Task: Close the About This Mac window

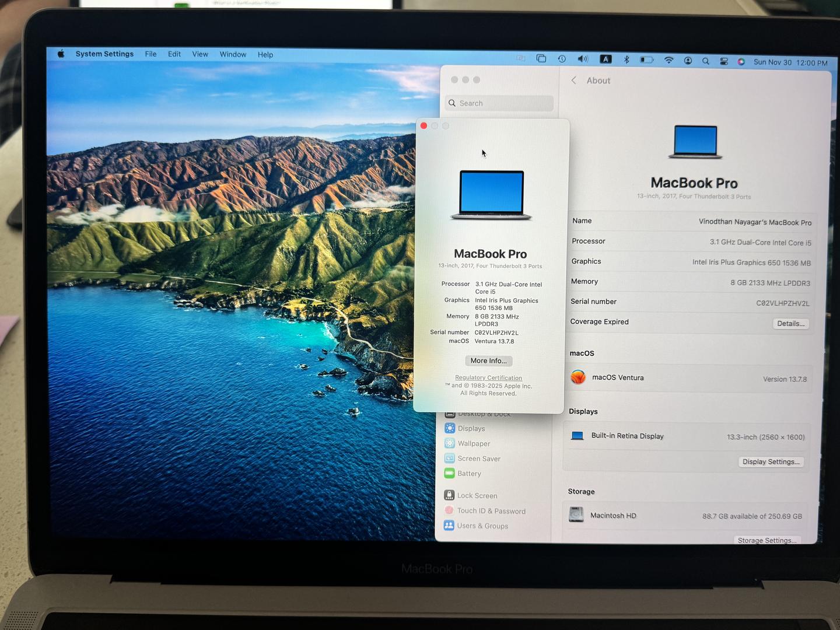Action: coord(424,126)
